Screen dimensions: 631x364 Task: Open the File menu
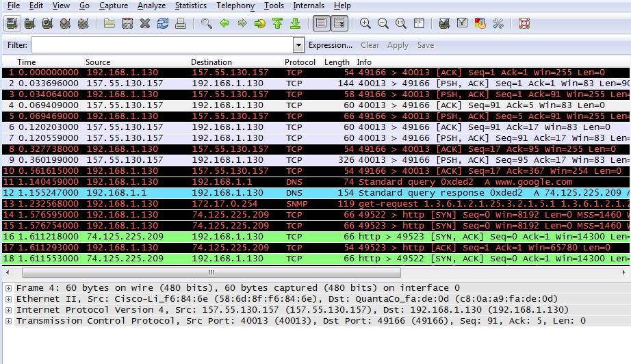point(14,5)
